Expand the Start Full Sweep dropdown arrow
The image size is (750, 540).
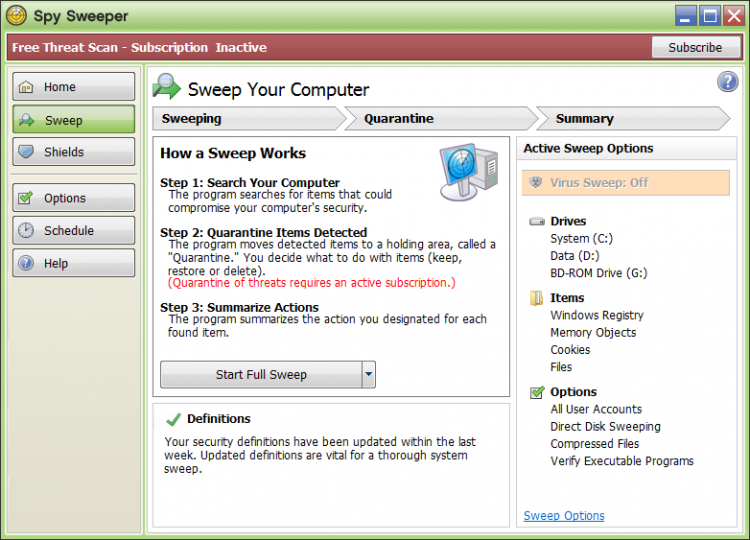click(368, 375)
